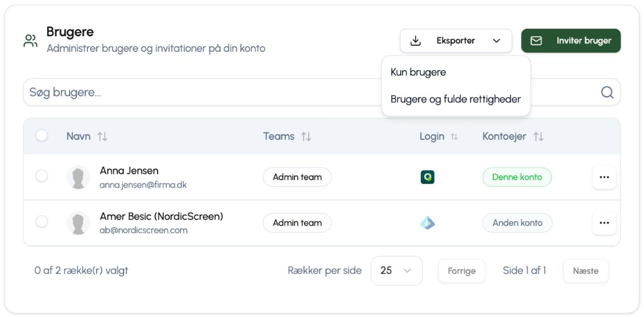Click Amer Besic's blue login provider icon
The width and height of the screenshot is (644, 317).
pyautogui.click(x=428, y=223)
